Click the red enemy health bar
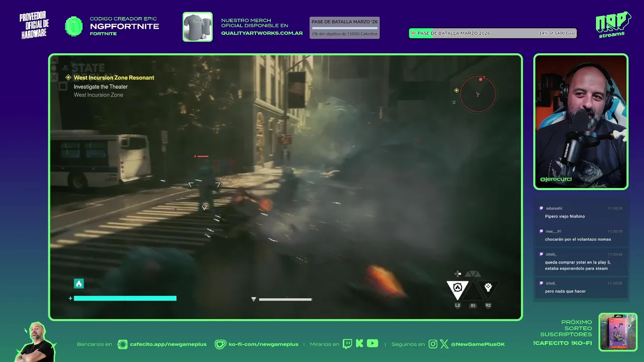Viewport: 644px width, 362px height. point(203,156)
